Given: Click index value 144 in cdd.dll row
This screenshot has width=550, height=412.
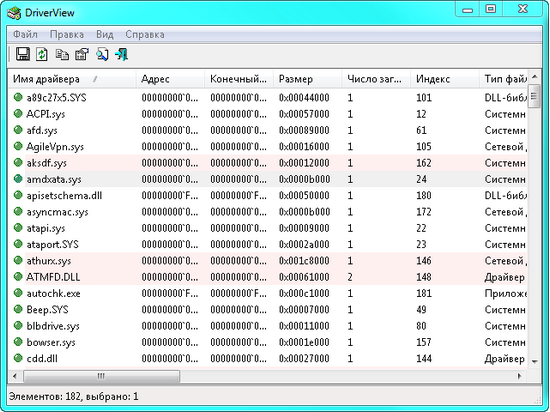Looking at the screenshot, I should pos(423,358).
